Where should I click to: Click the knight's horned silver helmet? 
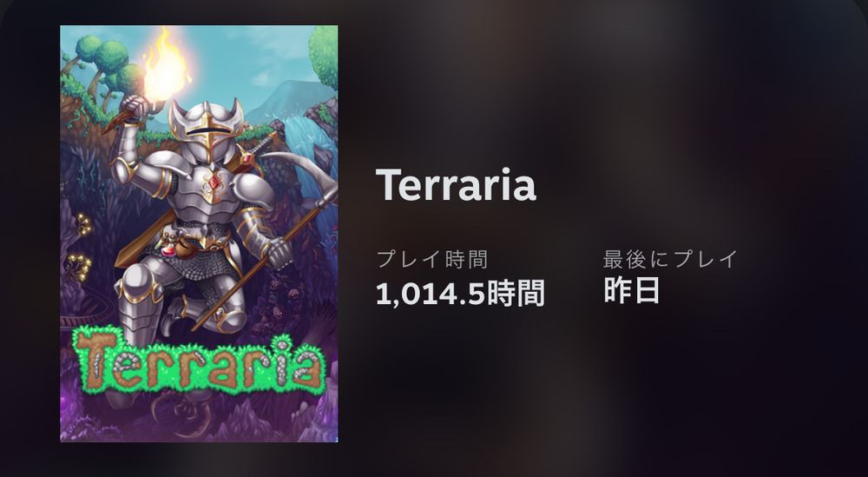point(206,129)
